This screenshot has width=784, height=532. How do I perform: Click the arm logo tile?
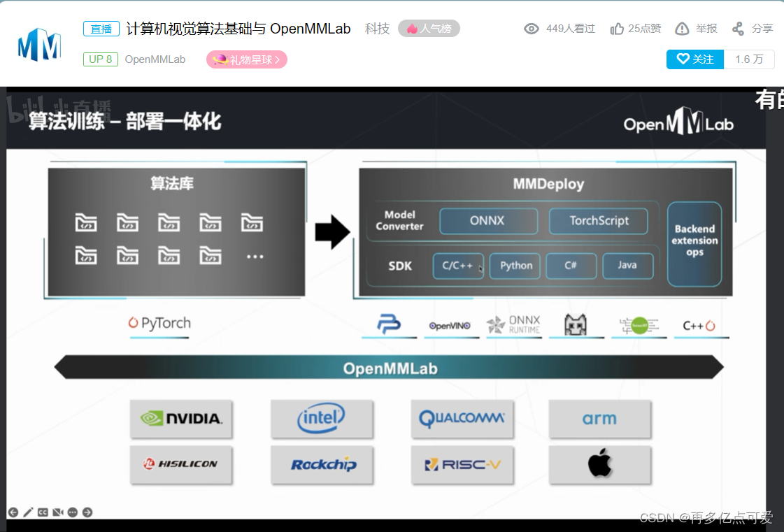click(x=599, y=419)
